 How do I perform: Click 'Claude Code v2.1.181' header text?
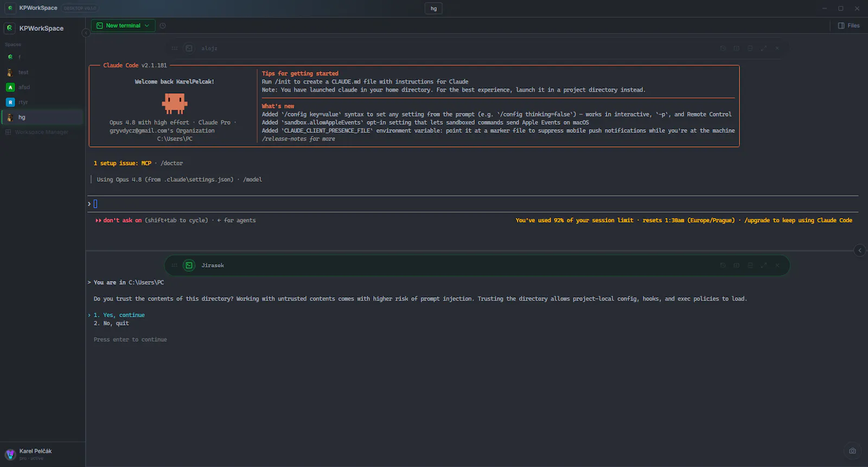[135, 65]
